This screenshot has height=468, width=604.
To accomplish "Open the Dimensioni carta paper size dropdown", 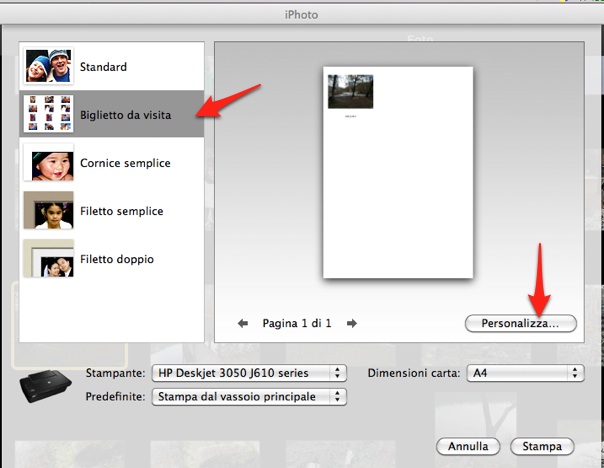I will tap(525, 373).
